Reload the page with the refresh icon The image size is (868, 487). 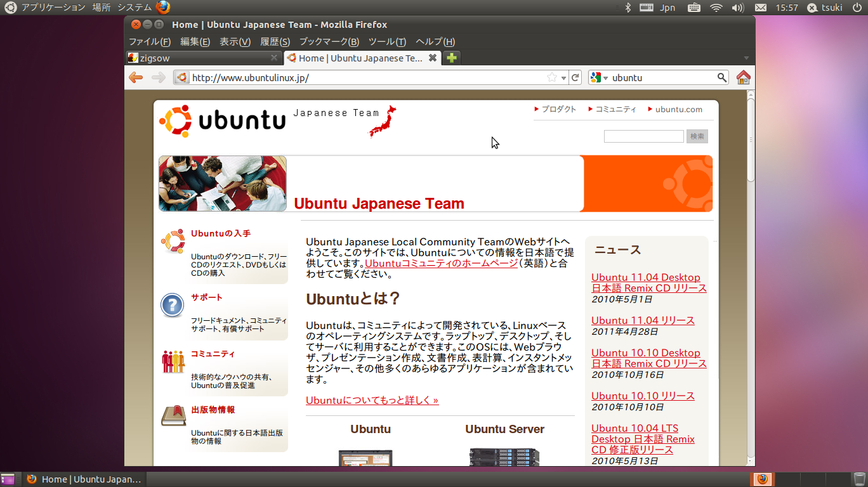tap(575, 77)
